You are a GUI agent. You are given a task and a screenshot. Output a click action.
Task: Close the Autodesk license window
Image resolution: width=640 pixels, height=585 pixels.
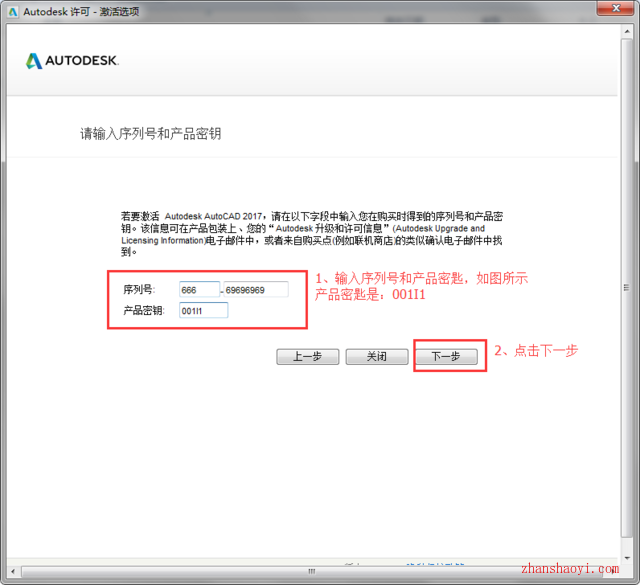[616, 8]
